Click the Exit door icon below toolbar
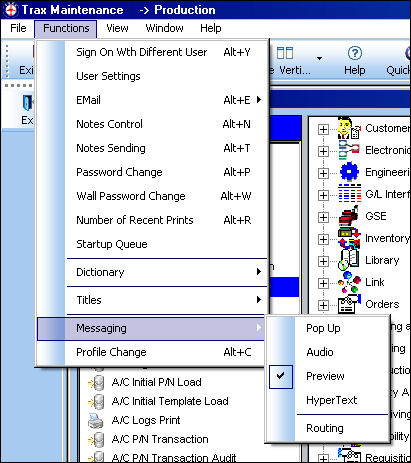Viewport: 411px width, 463px height. point(28,103)
